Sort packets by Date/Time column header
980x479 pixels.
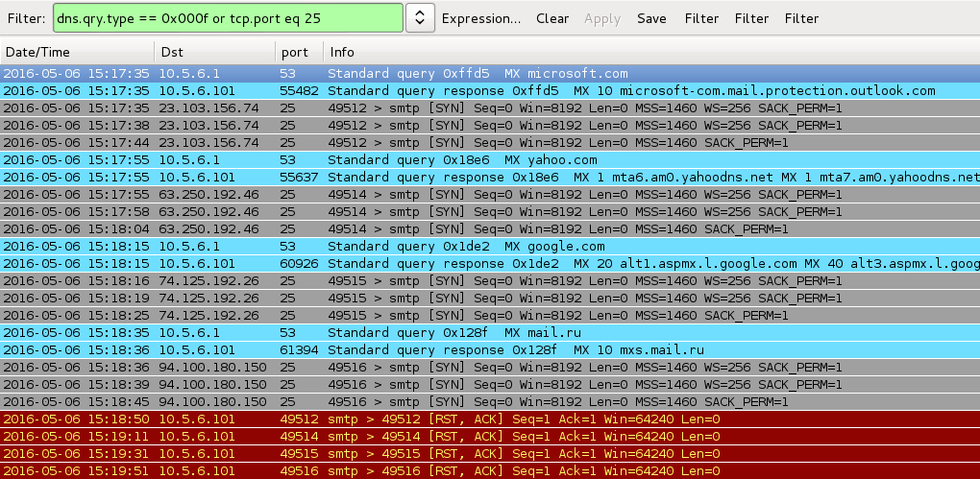77,52
